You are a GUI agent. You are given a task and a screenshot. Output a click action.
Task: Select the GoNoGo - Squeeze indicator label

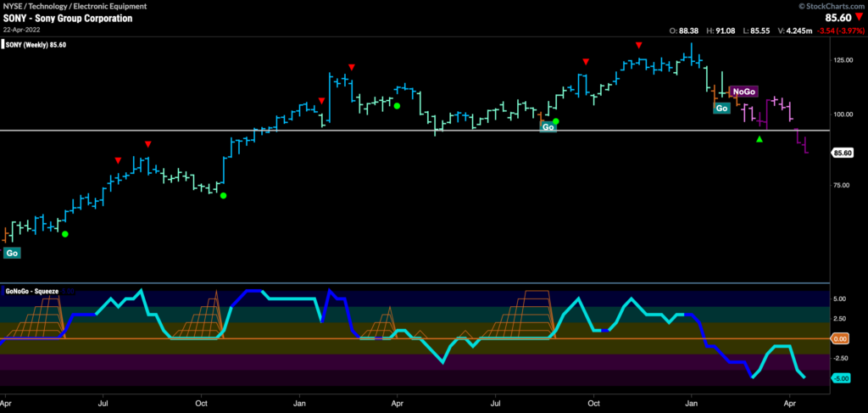[x=33, y=291]
